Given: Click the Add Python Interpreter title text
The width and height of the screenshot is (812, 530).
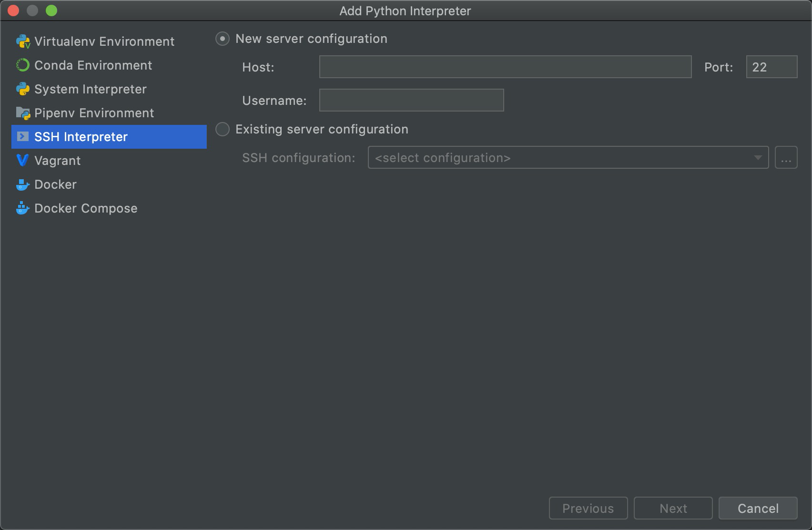Looking at the screenshot, I should tap(405, 11).
